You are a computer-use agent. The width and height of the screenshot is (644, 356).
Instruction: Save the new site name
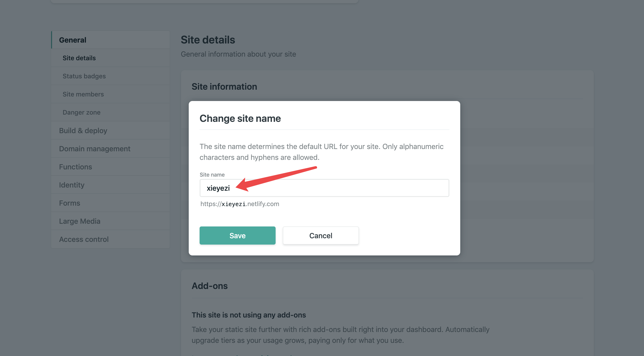tap(237, 236)
